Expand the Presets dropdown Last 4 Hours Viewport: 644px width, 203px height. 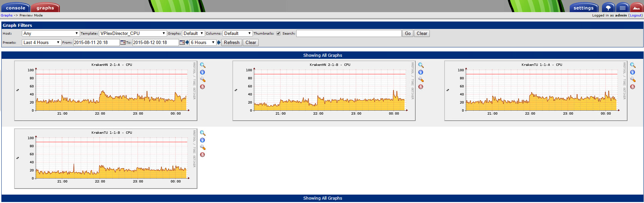click(x=41, y=42)
